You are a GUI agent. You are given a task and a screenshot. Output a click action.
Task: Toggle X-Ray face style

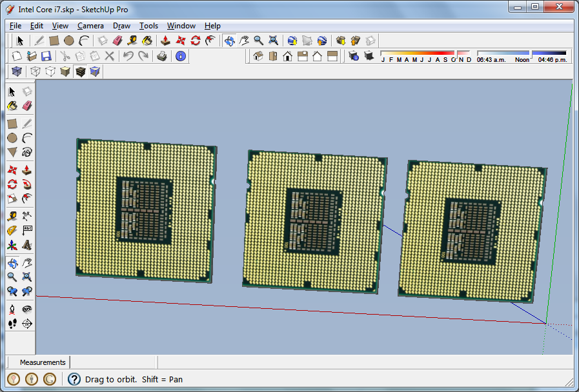[x=17, y=71]
